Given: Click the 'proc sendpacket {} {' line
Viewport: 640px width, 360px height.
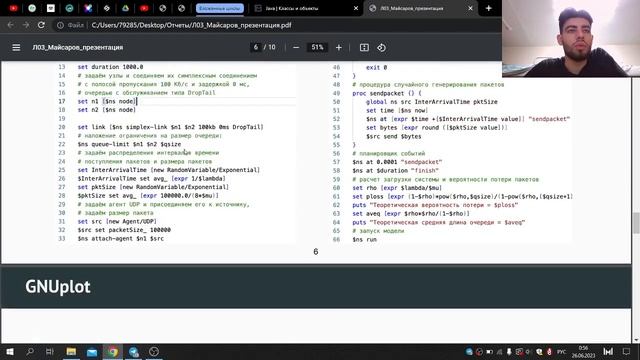Looking at the screenshot, I should click(x=387, y=93).
